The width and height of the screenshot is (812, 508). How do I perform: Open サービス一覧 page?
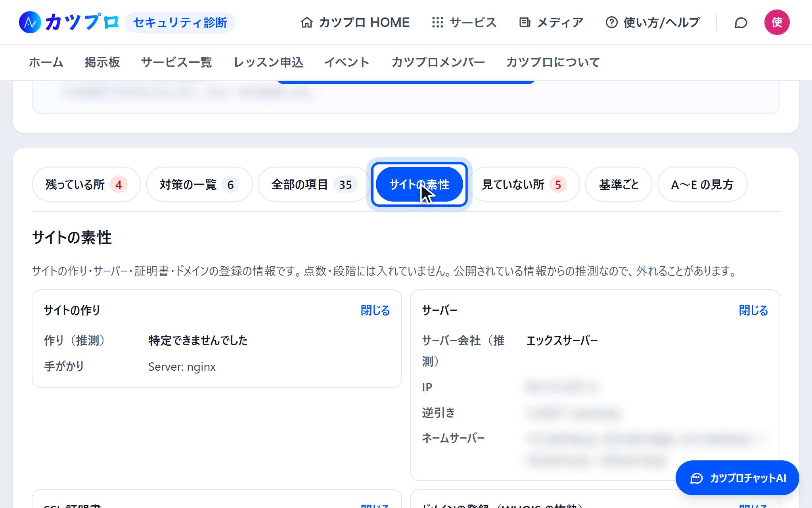click(176, 62)
